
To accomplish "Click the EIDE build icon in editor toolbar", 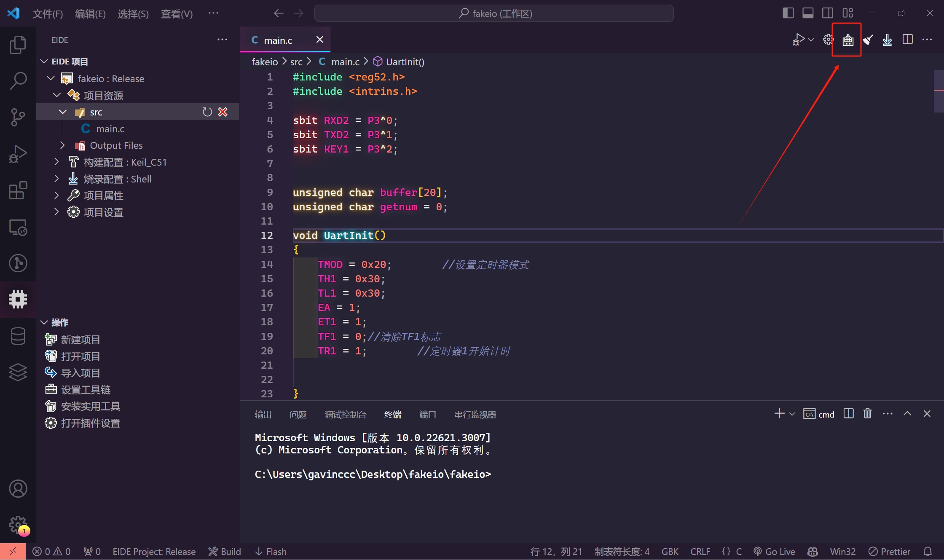I will point(848,40).
